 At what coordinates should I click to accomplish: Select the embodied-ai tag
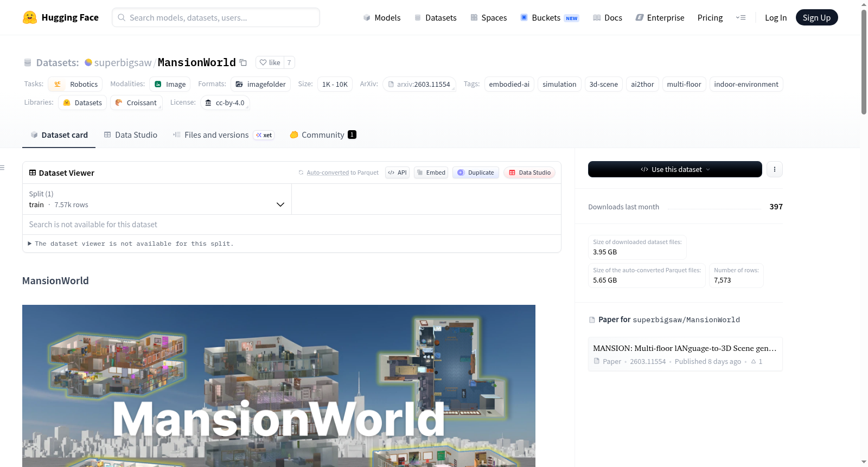click(x=509, y=84)
